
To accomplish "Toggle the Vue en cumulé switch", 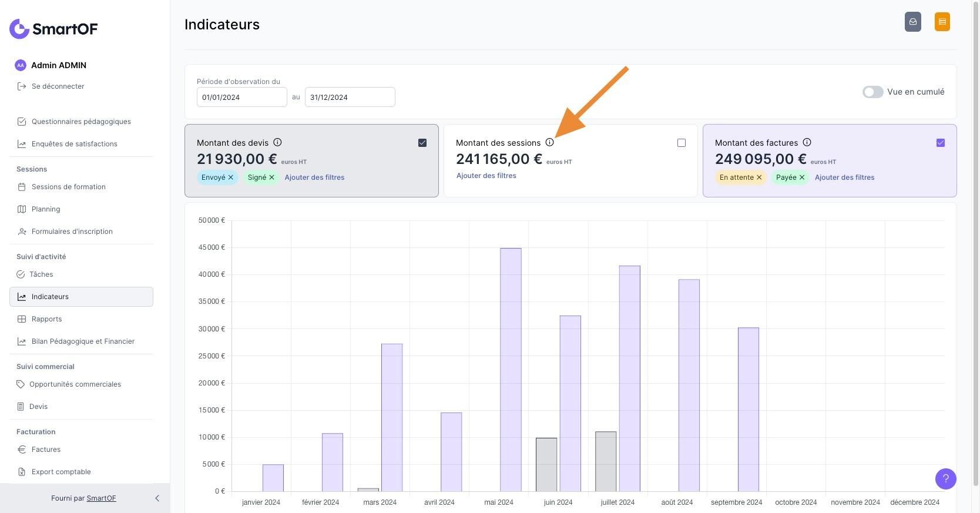I will point(872,92).
